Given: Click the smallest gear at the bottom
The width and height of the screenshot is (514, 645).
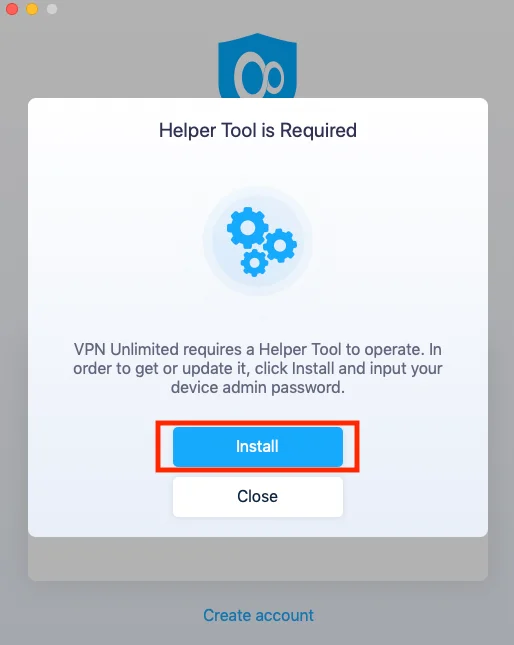Looking at the screenshot, I should coord(254,263).
